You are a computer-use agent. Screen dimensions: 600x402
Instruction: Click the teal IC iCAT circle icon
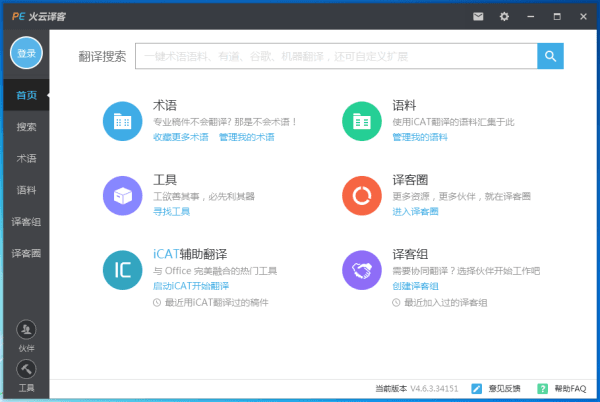[x=122, y=270]
